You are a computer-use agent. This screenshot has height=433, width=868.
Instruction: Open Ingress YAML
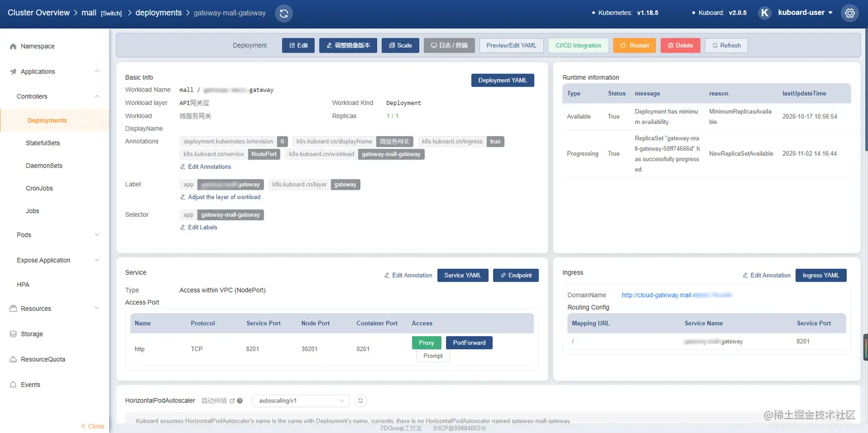[821, 275]
